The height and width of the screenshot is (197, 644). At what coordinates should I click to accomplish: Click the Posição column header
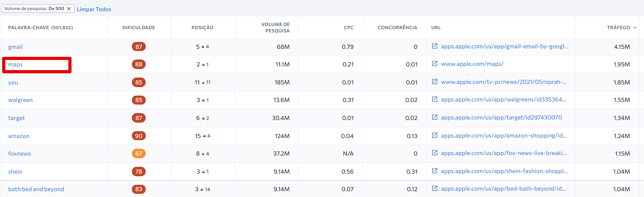click(x=202, y=28)
